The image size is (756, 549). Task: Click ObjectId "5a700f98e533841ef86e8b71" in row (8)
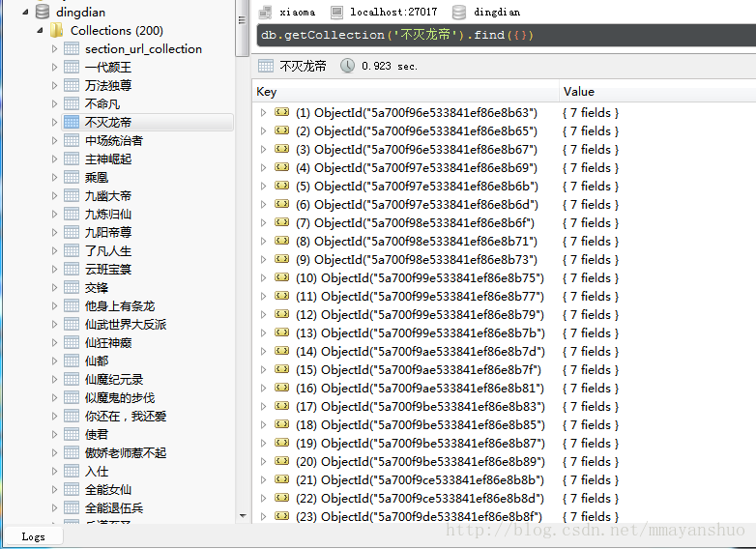click(425, 241)
